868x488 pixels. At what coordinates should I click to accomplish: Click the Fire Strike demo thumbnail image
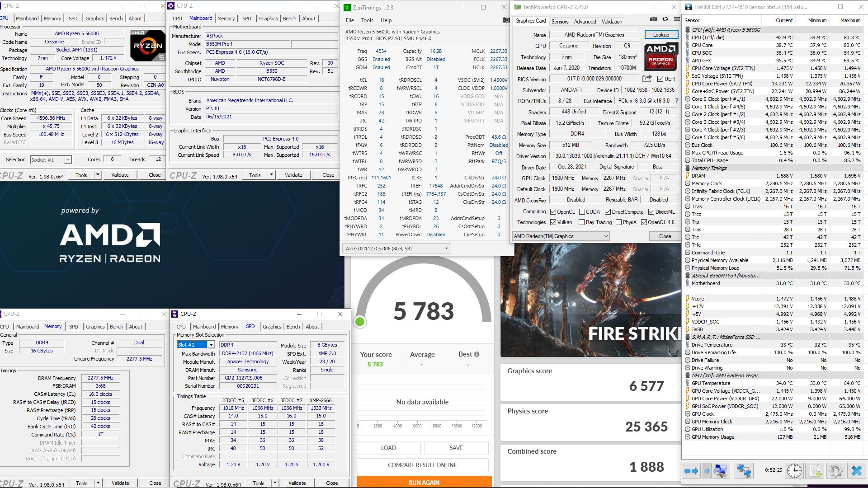[590, 301]
